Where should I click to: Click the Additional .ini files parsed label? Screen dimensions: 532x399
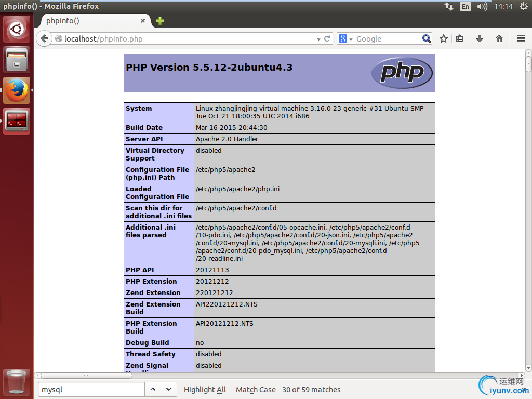[151, 231]
